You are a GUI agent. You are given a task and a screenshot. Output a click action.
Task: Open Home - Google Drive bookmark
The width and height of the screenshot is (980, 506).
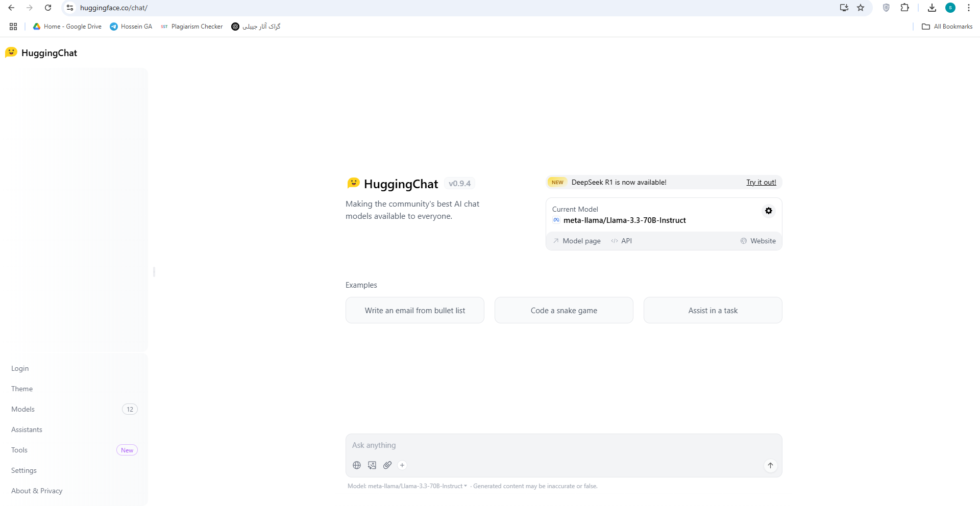[67, 27]
